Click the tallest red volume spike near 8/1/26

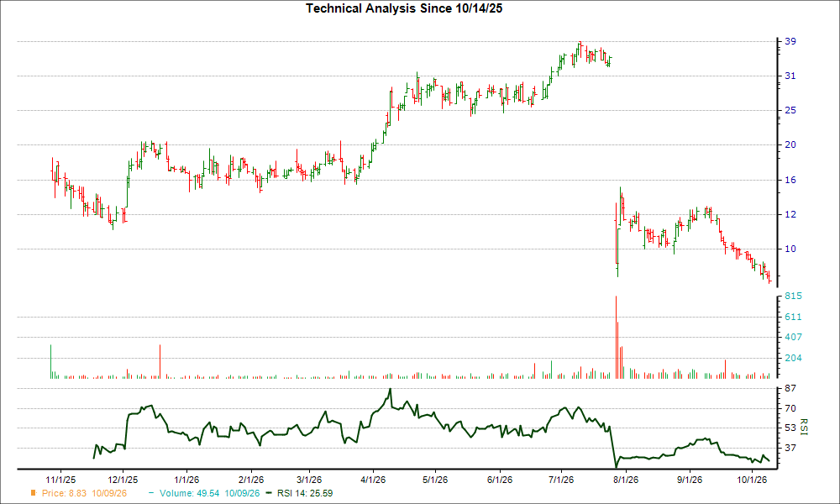[x=616, y=337]
